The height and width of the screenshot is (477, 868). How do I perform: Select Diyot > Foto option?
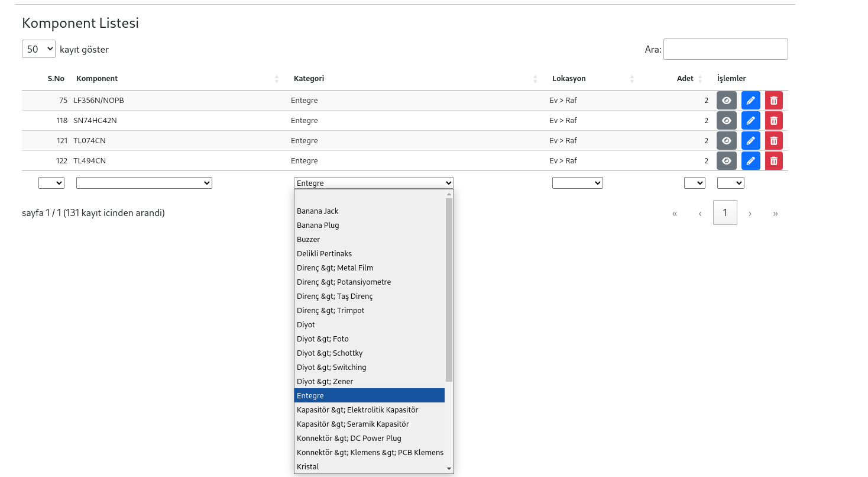pyautogui.click(x=370, y=339)
